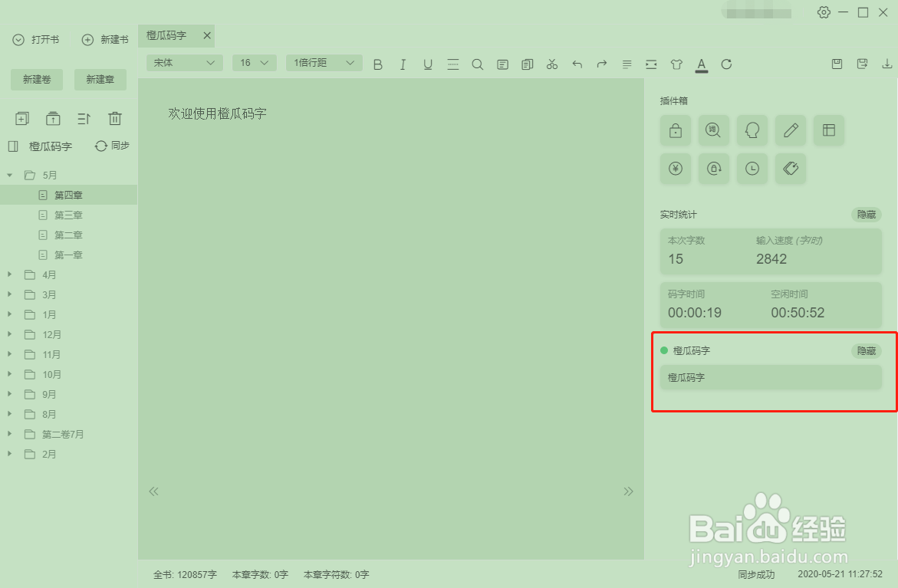Screen dimensions: 898x588
Task: Click the scissors cut icon
Action: click(552, 64)
